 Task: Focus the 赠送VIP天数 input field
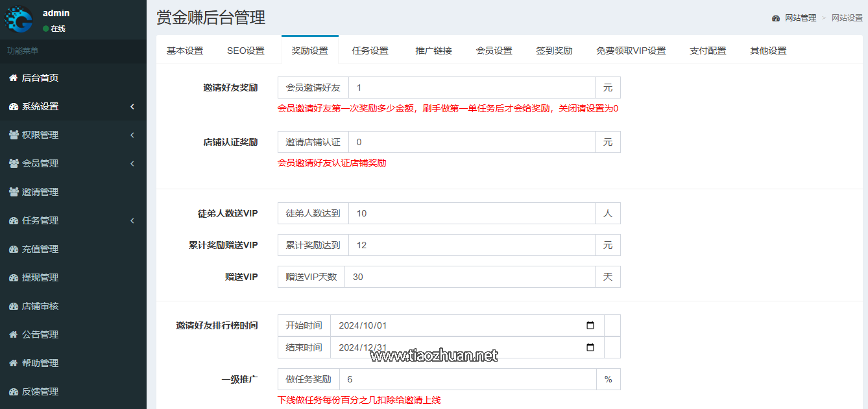point(470,277)
